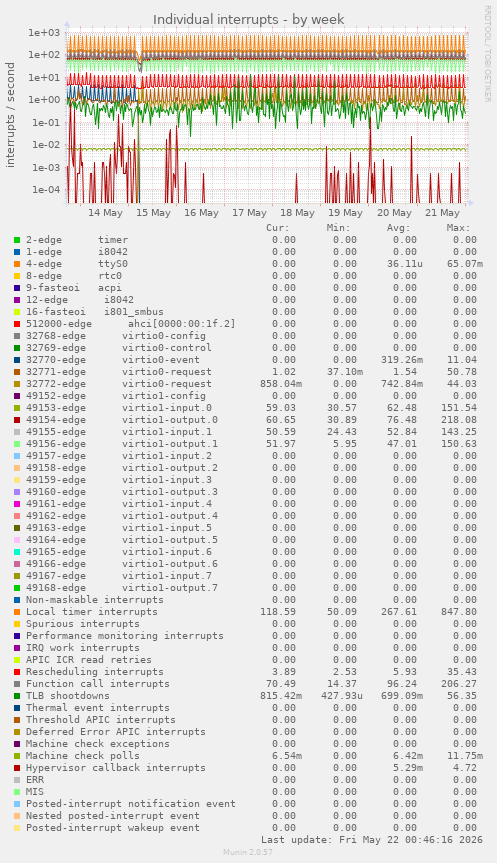Click the red ahci legend color square

[17, 324]
